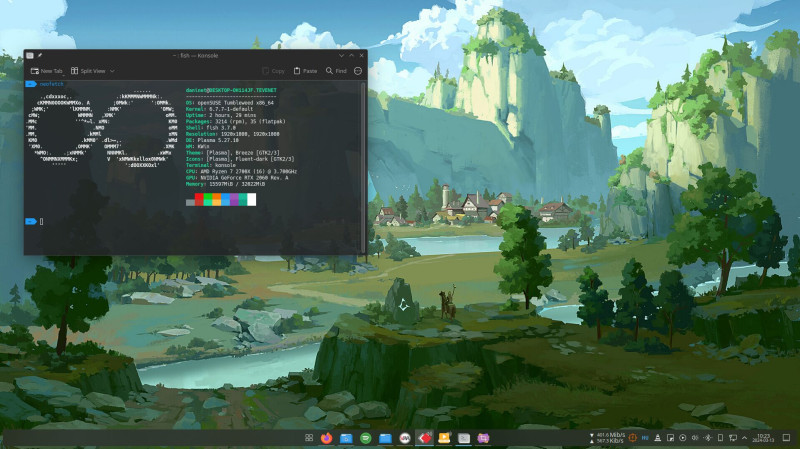Open the orange tray icon beside network speed
Viewport: 800px width, 449px height.
coord(633,438)
